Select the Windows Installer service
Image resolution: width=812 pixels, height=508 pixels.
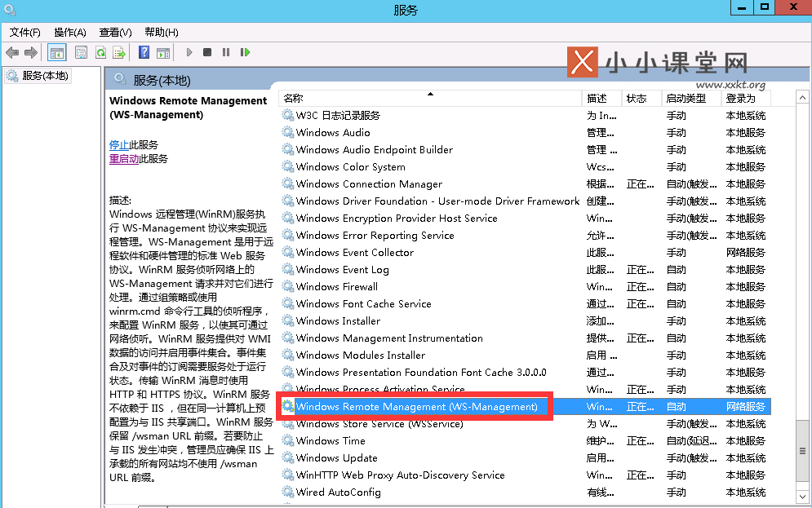point(525,320)
